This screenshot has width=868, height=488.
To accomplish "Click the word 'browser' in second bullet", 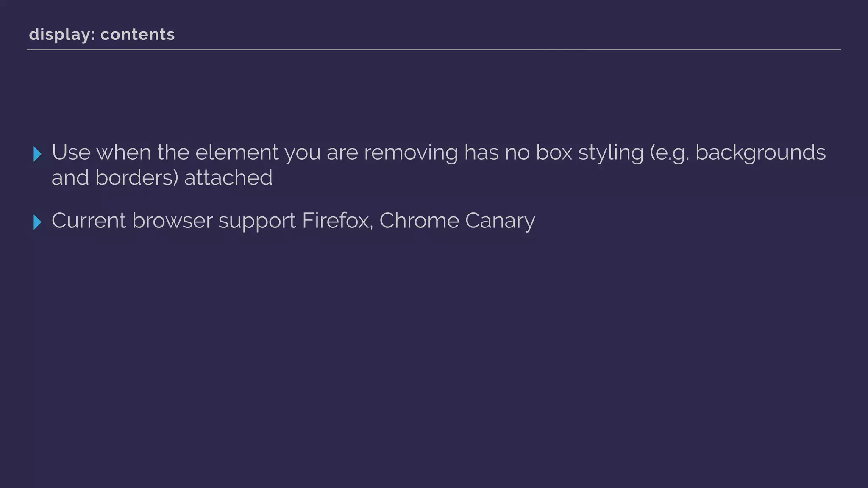I will click(x=172, y=221).
